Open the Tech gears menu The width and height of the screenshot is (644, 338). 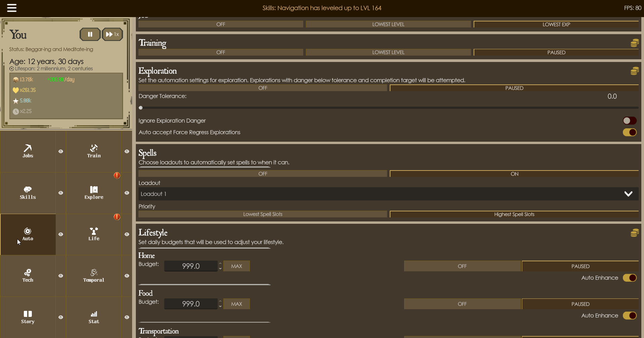point(28,276)
